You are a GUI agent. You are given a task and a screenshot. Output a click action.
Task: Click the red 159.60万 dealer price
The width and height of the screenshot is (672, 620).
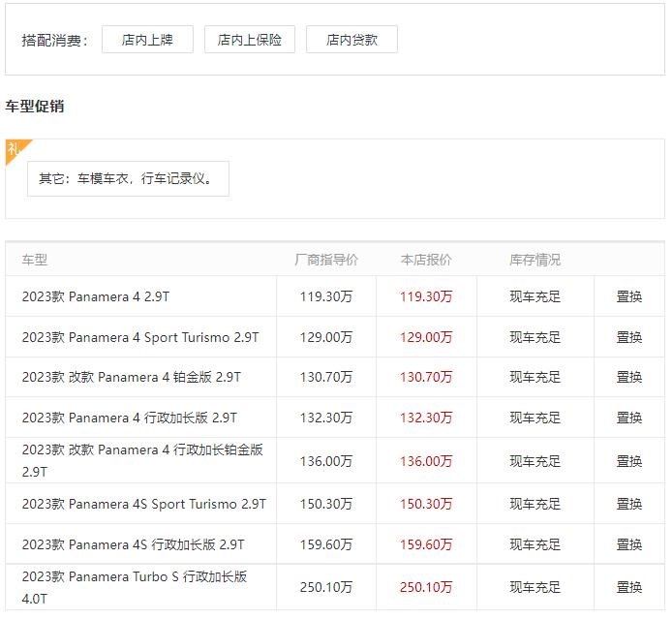click(426, 544)
